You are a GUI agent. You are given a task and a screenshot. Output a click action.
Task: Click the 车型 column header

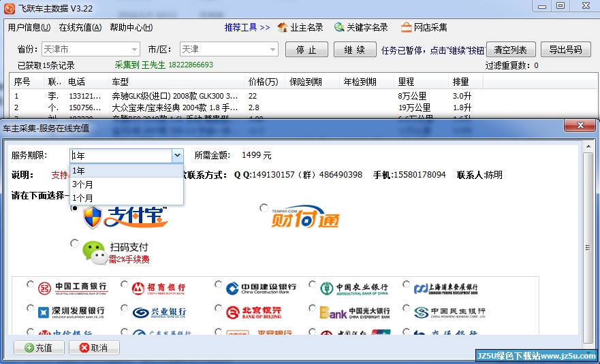pyautogui.click(x=176, y=82)
